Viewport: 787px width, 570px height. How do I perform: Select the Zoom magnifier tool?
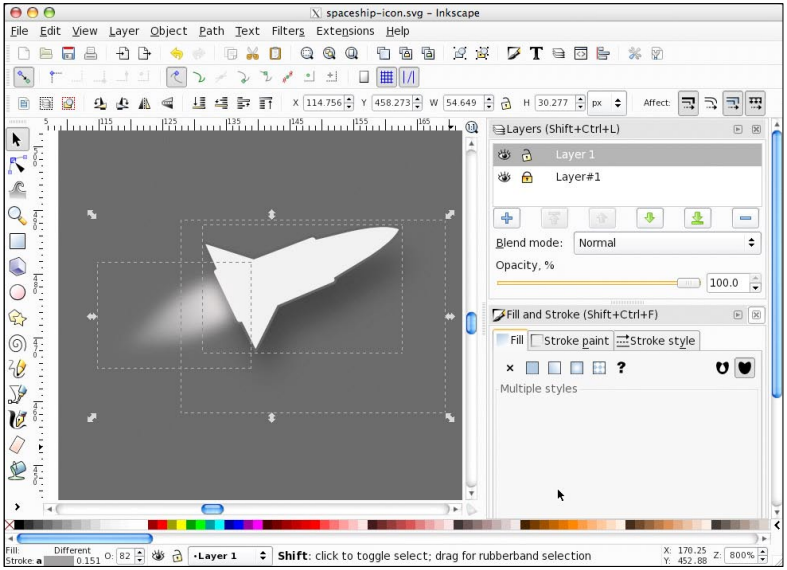click(x=18, y=216)
